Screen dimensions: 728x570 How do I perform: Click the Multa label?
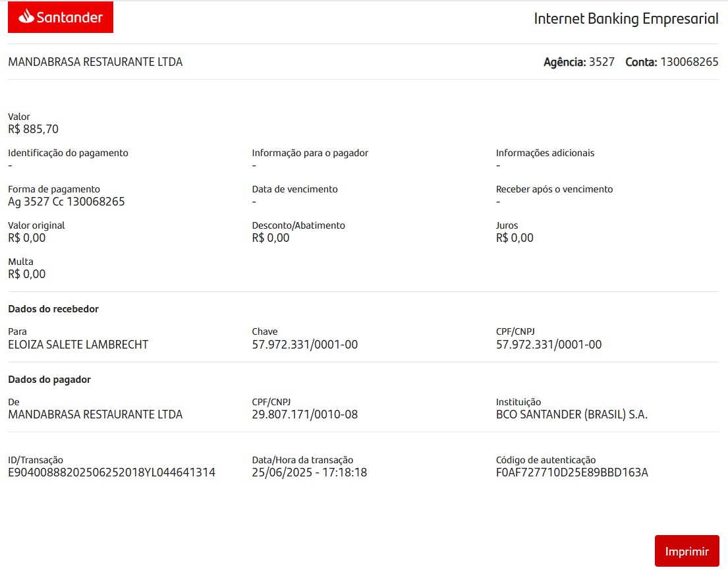[x=21, y=262]
